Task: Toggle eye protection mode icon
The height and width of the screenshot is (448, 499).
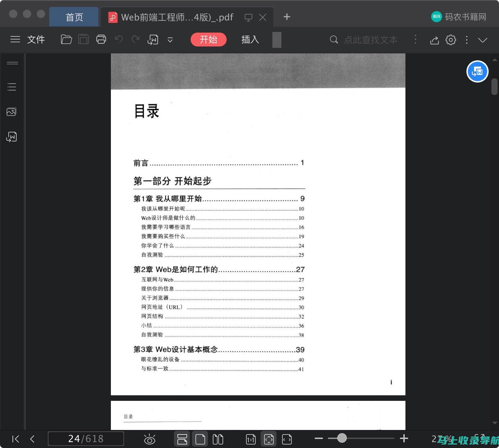Action: click(149, 439)
